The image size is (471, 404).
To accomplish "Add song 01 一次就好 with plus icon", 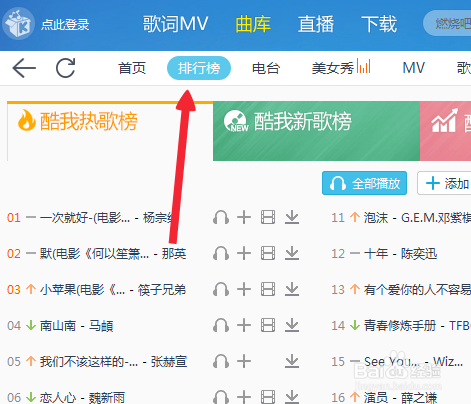I will [244, 217].
